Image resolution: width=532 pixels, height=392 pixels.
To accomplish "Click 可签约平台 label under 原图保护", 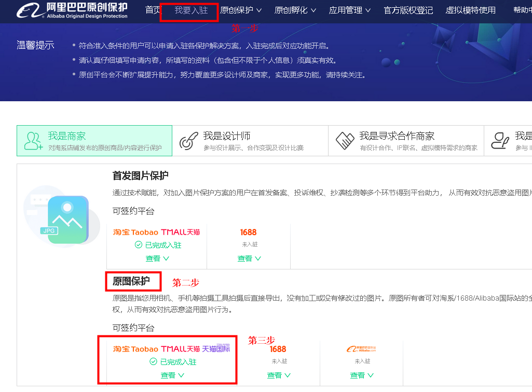I will [x=133, y=328].
